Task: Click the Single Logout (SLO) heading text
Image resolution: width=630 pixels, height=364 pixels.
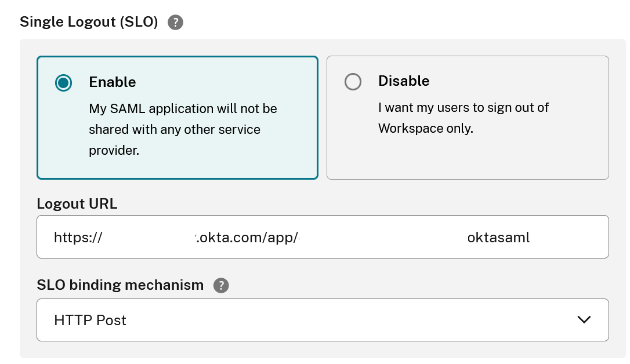Action: [x=87, y=21]
